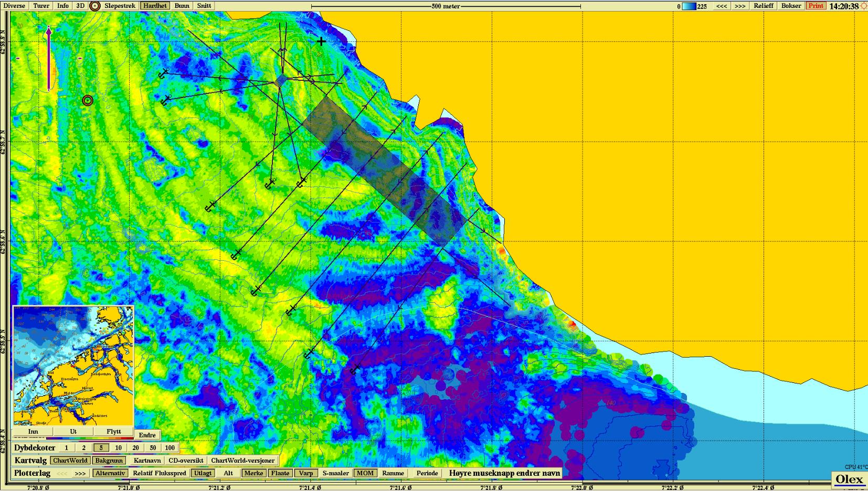
Task: Toggle the Utlagt plotter layer
Action: [x=203, y=473]
